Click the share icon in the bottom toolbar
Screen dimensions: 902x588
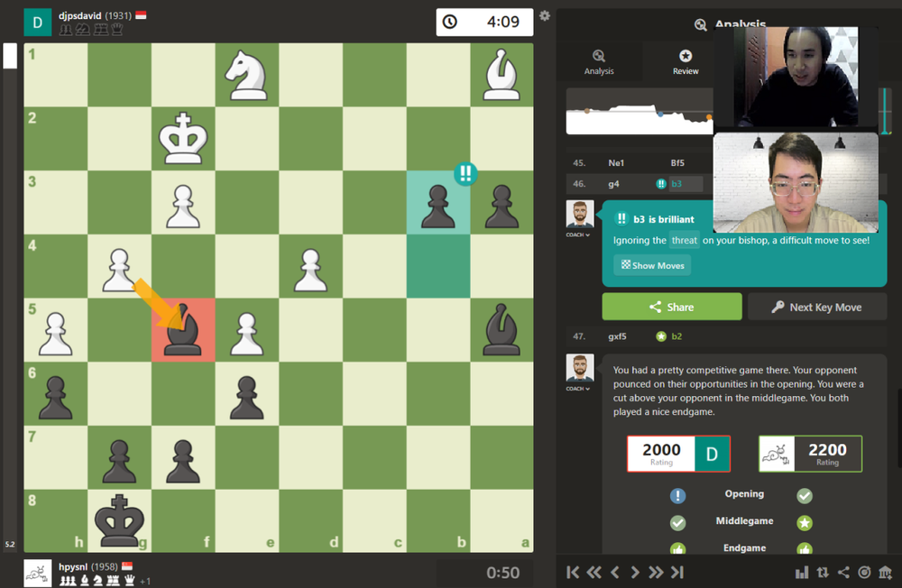[843, 572]
